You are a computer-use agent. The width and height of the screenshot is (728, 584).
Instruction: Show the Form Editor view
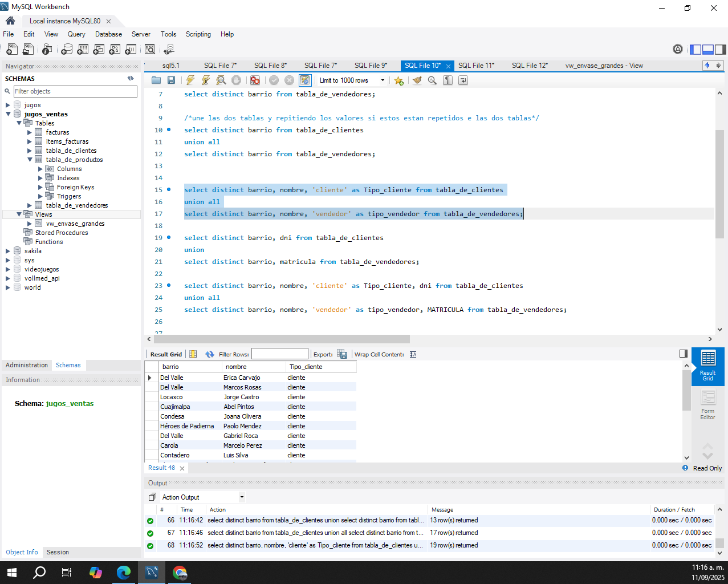click(x=707, y=405)
